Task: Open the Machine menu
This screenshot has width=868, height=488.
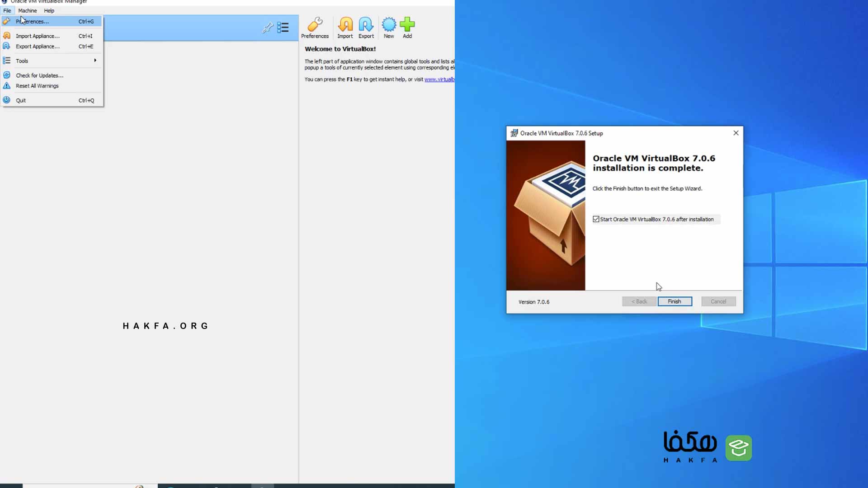Action: pyautogui.click(x=28, y=10)
